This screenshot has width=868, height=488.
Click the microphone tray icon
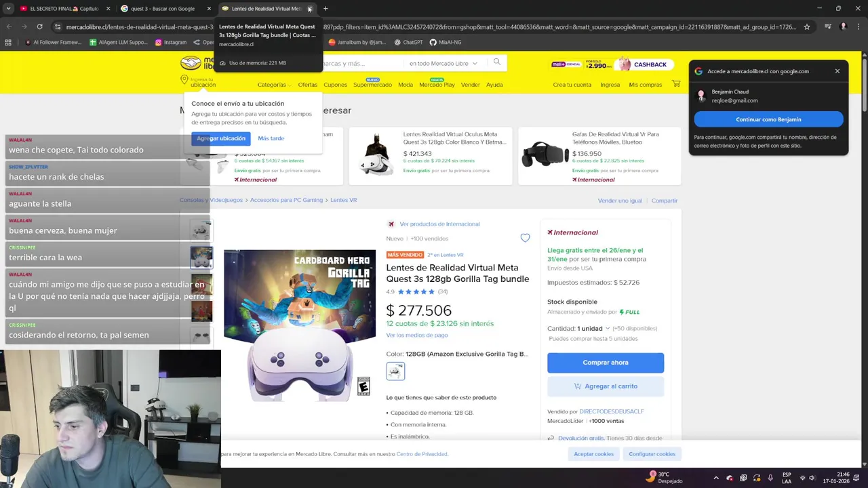tap(770, 478)
